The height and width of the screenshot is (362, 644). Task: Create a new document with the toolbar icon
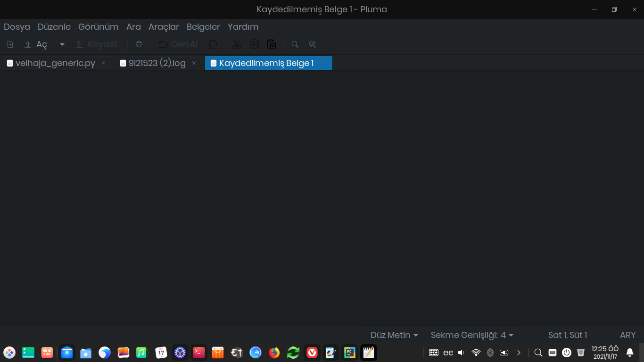[10, 44]
